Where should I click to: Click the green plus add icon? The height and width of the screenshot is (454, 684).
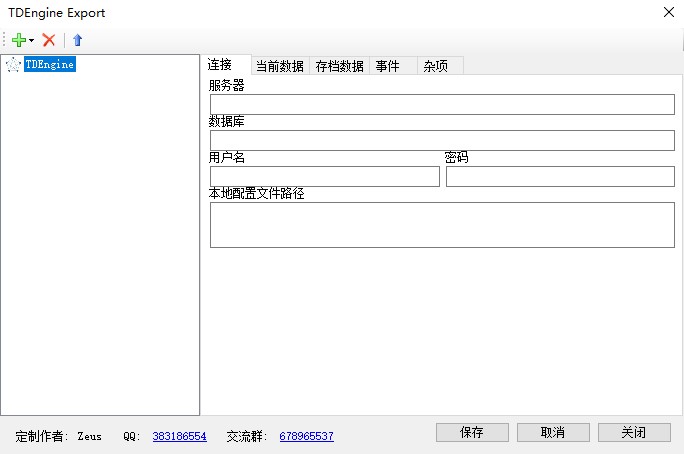pyautogui.click(x=18, y=40)
